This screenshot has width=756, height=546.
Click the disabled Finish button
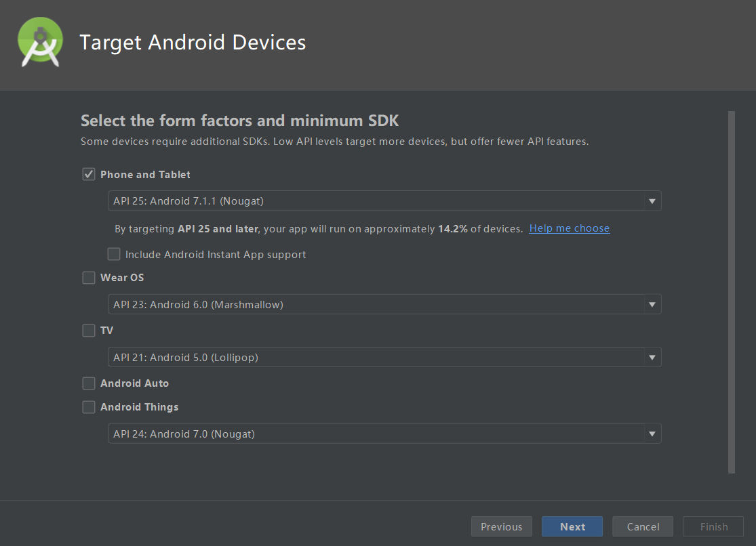pos(713,527)
